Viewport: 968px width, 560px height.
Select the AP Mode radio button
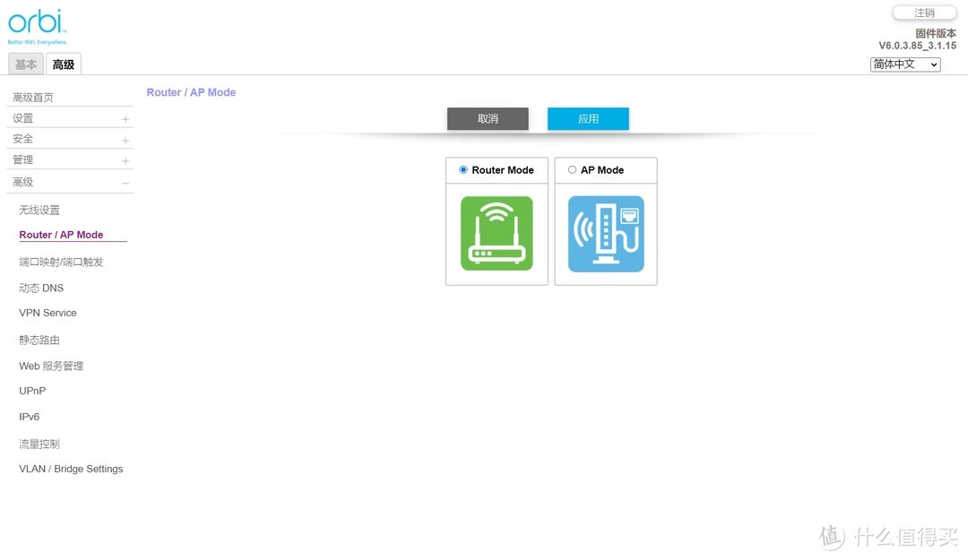click(x=572, y=169)
